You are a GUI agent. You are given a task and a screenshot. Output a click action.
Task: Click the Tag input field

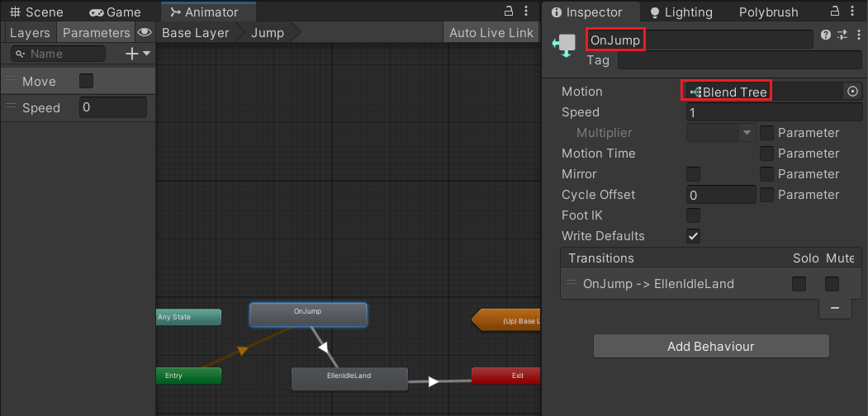(739, 59)
